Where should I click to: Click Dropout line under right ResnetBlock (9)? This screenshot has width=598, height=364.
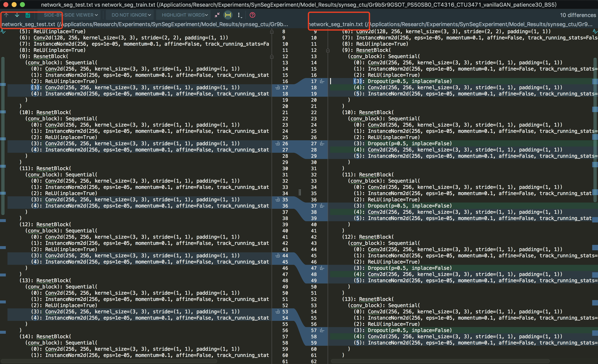(x=403, y=81)
